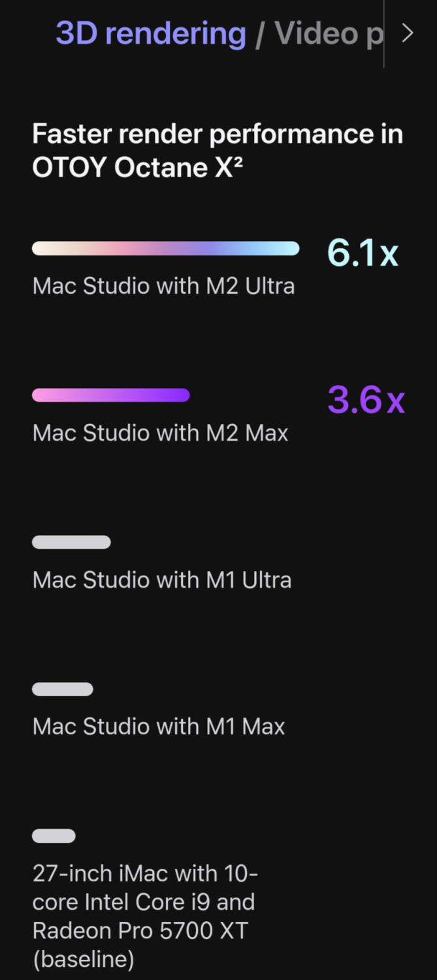This screenshot has height=980, width=437.
Task: Click the slash separator between tab names
Action: (x=259, y=34)
